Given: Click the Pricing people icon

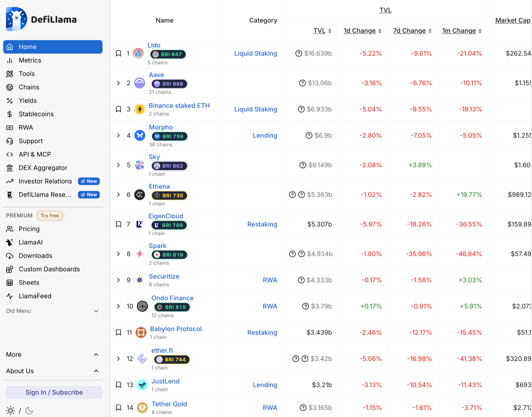Looking at the screenshot, I should 10,229.
